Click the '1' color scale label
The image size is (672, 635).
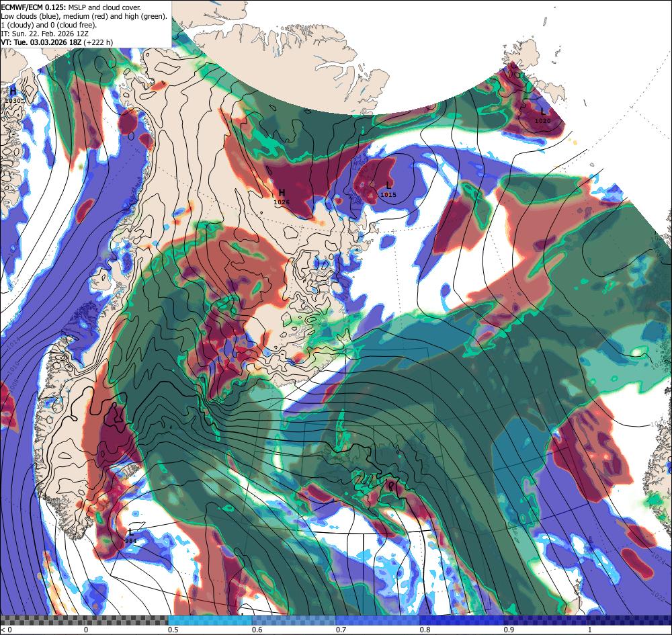590,630
